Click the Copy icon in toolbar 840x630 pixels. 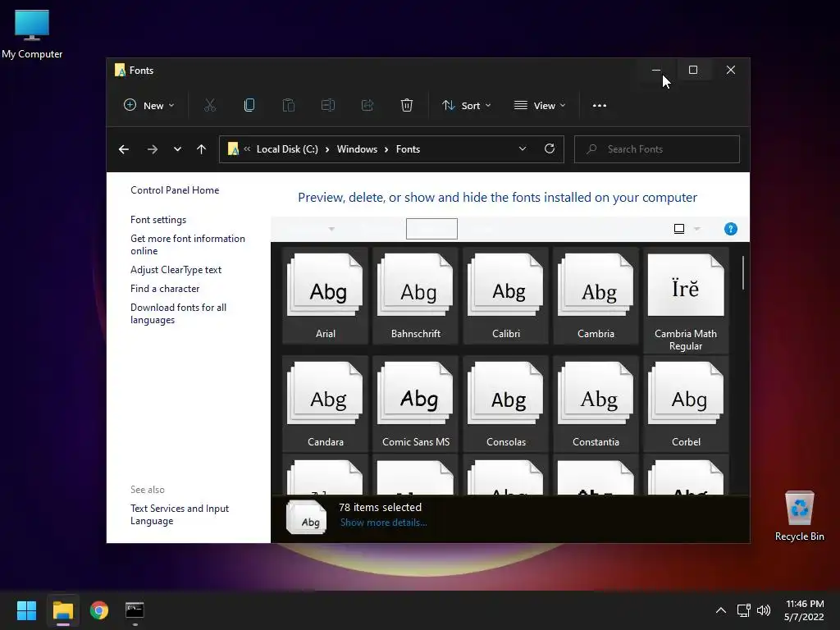point(249,106)
